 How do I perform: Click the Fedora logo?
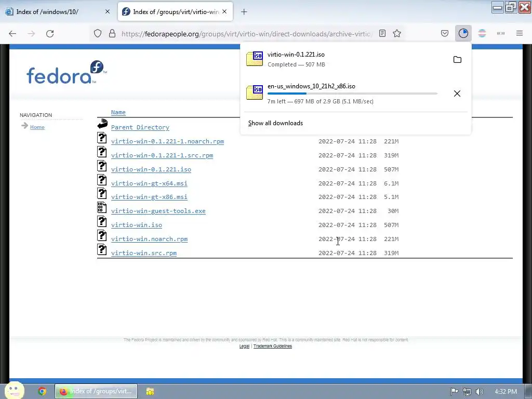point(66,73)
